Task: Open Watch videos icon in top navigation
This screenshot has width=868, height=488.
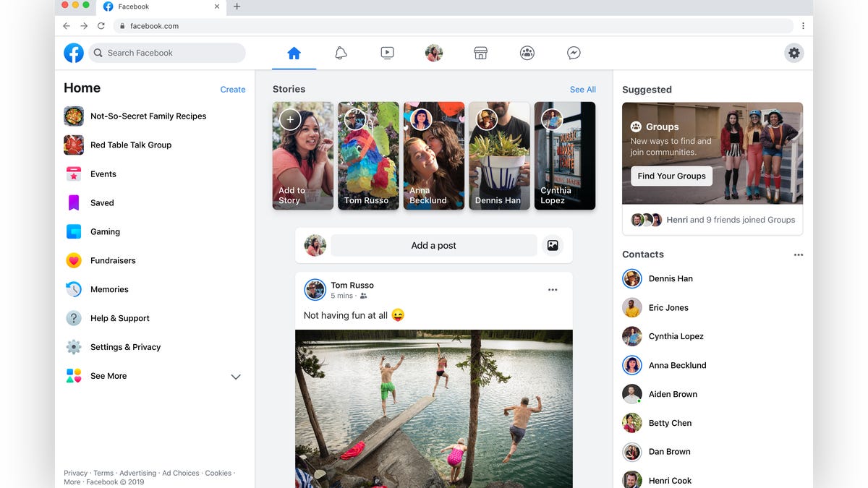Action: (387, 52)
